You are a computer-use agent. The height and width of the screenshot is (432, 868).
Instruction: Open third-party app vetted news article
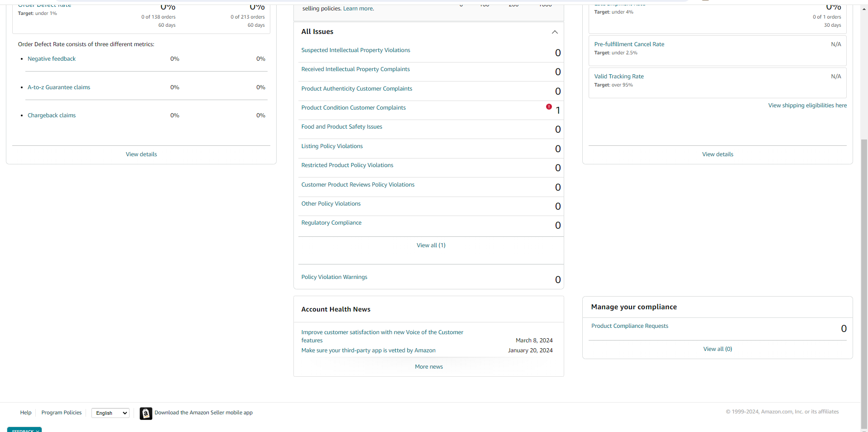[369, 350]
